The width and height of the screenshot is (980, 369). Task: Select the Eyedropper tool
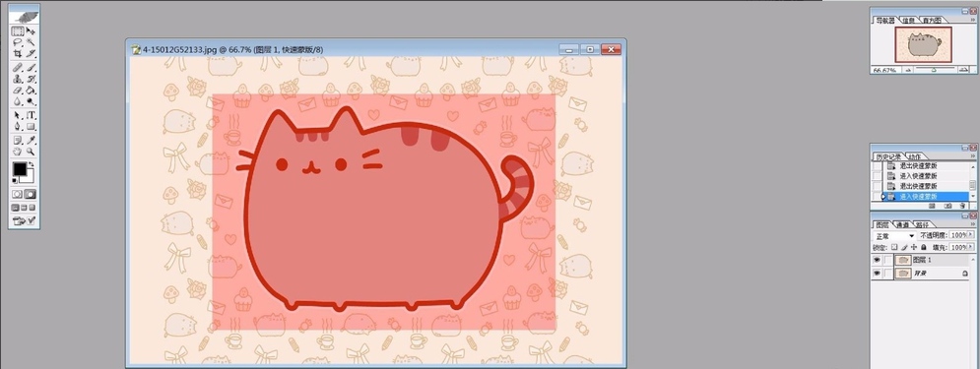point(31,140)
